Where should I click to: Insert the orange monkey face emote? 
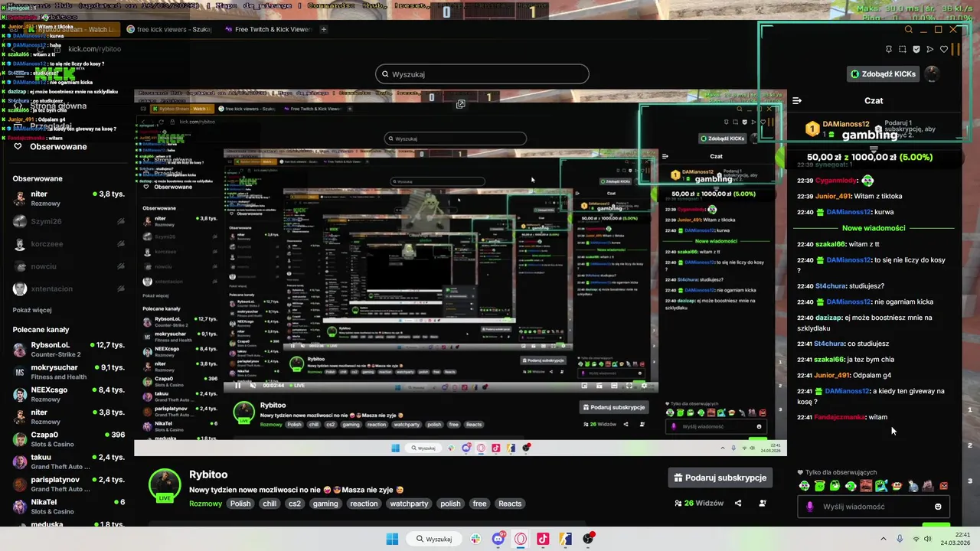pyautogui.click(x=897, y=486)
